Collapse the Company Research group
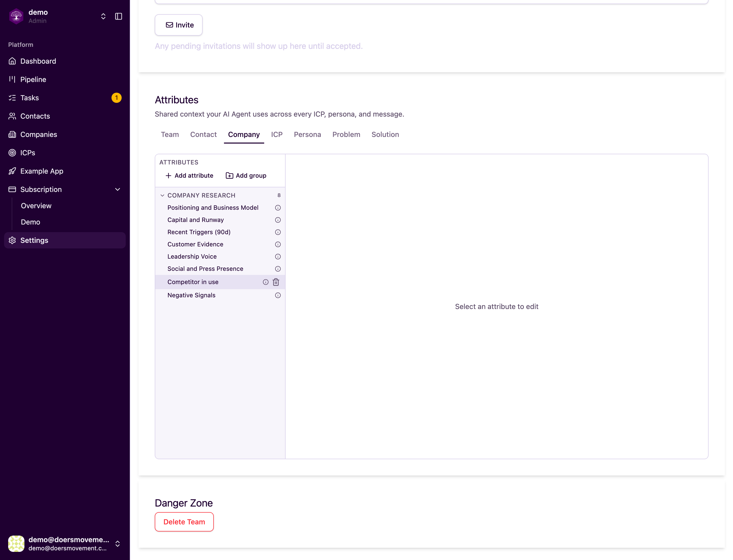The height and width of the screenshot is (560, 733). 162,195
